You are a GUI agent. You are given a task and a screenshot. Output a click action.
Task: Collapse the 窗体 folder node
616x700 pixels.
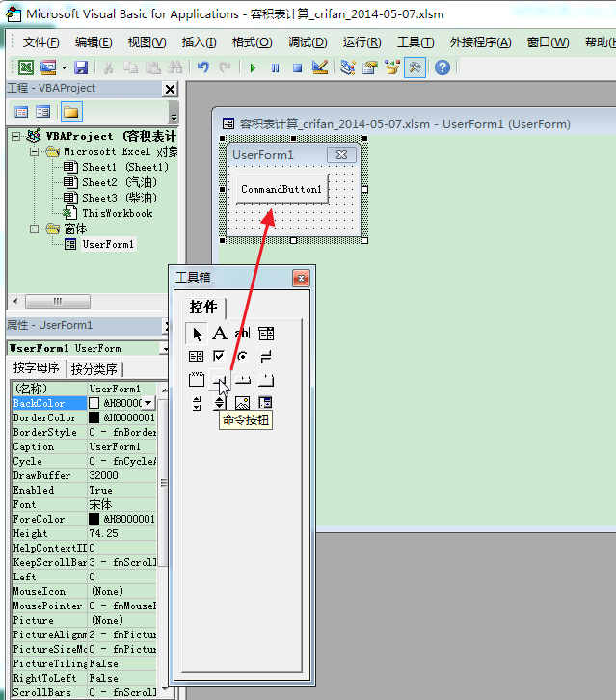point(35,229)
